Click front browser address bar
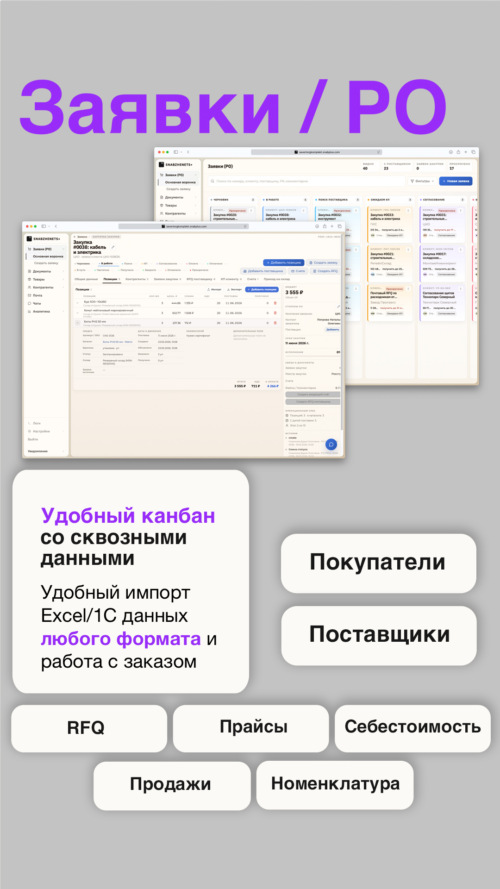 click(183, 226)
